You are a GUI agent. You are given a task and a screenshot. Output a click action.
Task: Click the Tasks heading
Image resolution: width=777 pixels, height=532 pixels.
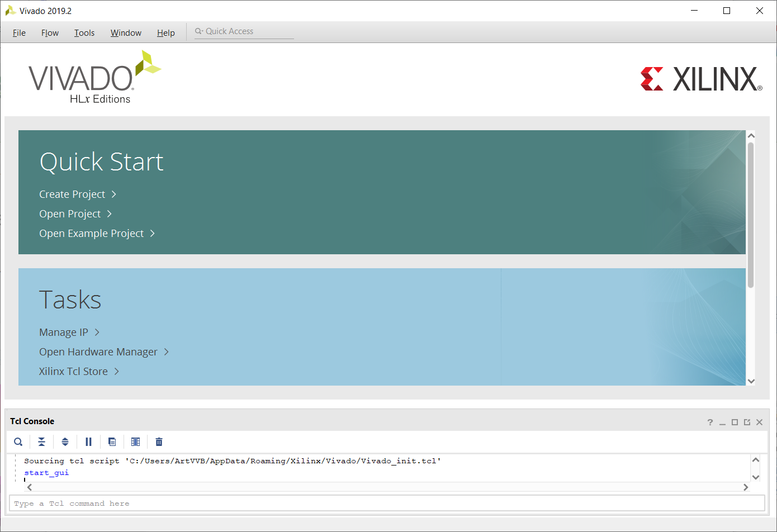click(70, 300)
